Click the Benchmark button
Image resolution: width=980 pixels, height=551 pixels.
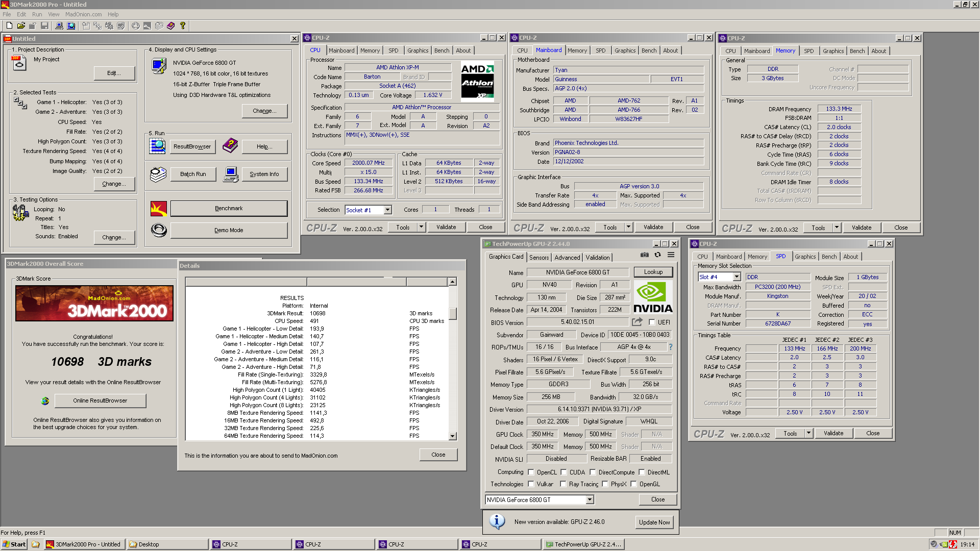[x=229, y=208]
